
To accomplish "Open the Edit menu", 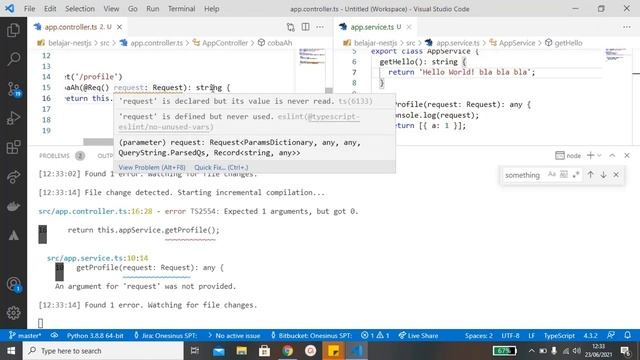I will pyautogui.click(x=50, y=9).
